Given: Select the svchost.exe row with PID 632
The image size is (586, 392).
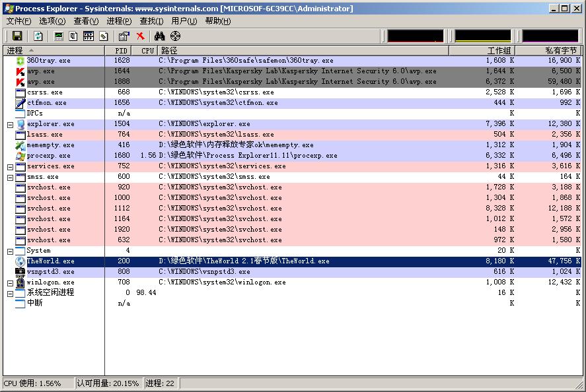Looking at the screenshot, I should click(x=293, y=240).
